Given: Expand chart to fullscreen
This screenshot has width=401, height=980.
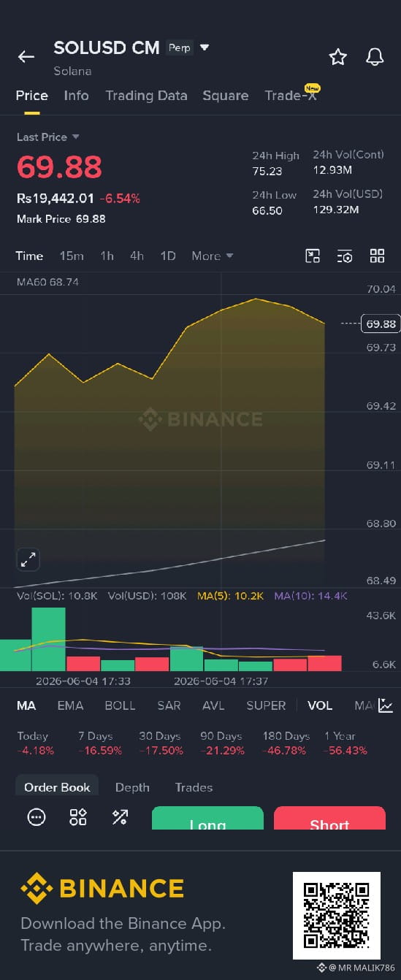Looking at the screenshot, I should (x=28, y=560).
